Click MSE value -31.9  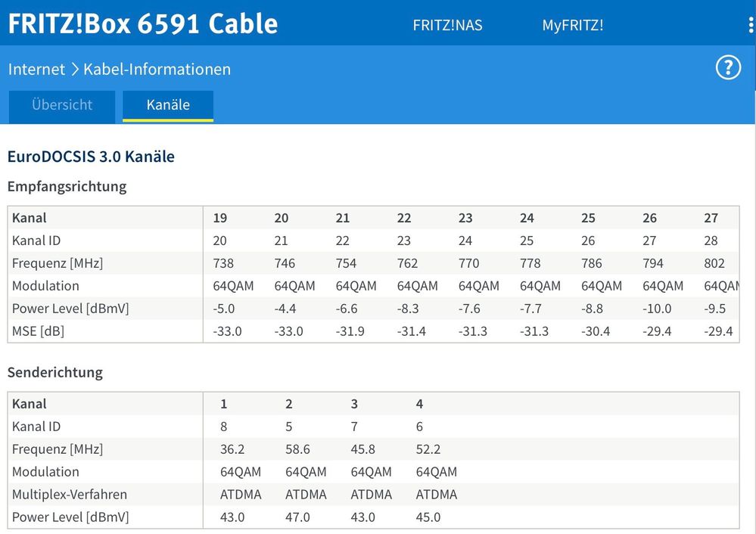click(x=350, y=331)
